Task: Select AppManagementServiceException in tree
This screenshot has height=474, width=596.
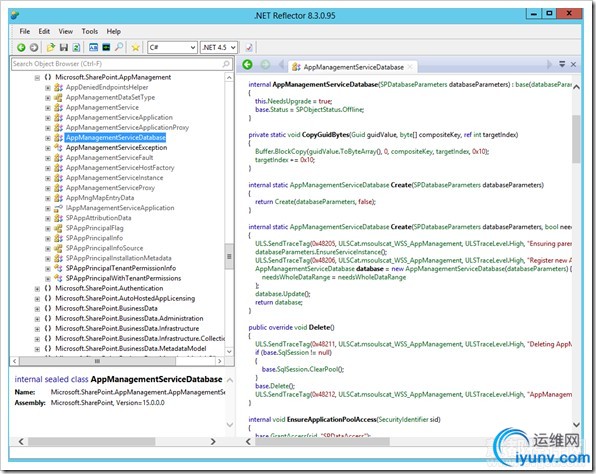Action: (x=116, y=147)
